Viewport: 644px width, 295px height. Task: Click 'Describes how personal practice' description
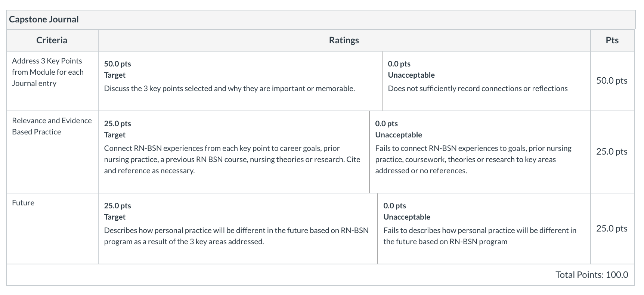tap(236, 236)
